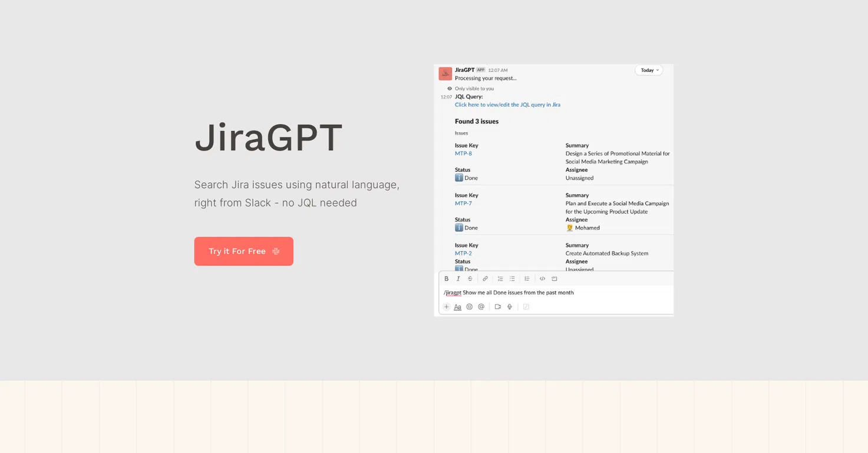
Task: Open the plus attachments menu in composer
Action: pyautogui.click(x=446, y=307)
